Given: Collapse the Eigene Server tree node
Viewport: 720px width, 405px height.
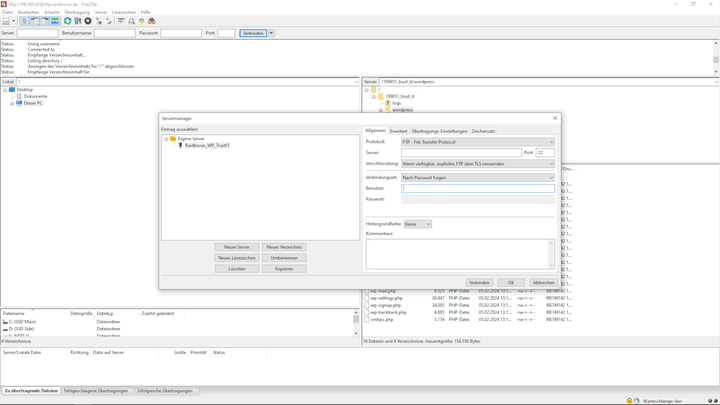Looking at the screenshot, I should [166, 139].
